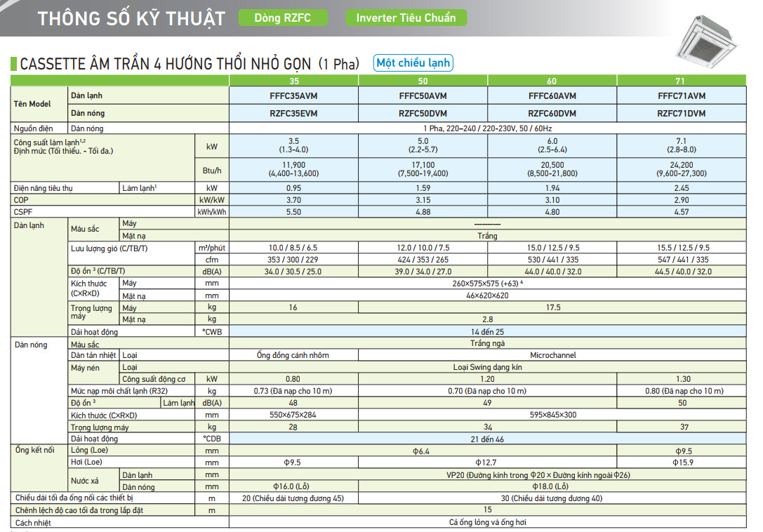
Task: Select Btu/h value '11,900 (4,400-13,600)'
Action: point(293,169)
